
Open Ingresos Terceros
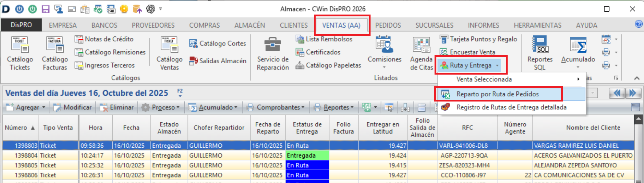pyautogui.click(x=104, y=65)
